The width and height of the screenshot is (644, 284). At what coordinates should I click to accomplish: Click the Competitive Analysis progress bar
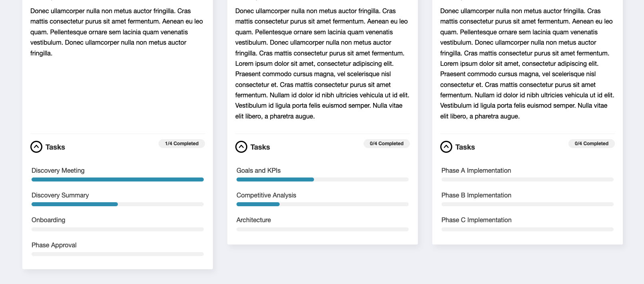(x=322, y=204)
